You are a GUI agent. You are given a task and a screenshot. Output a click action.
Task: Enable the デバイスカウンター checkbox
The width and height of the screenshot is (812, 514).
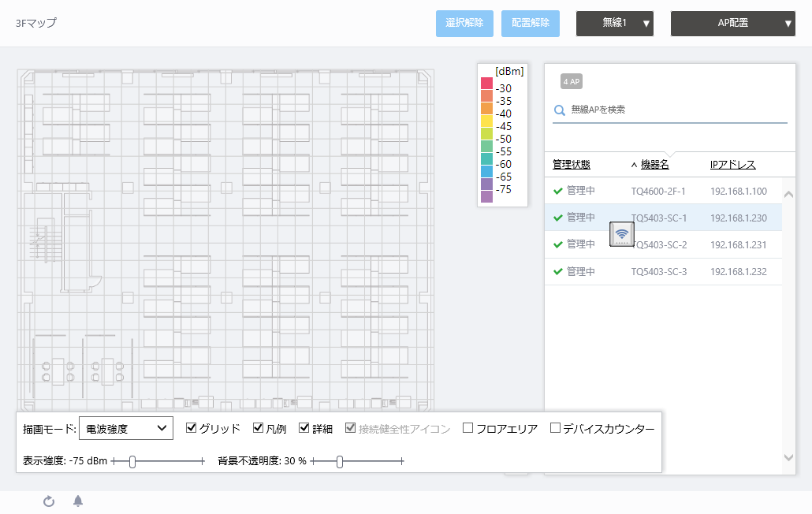point(555,428)
